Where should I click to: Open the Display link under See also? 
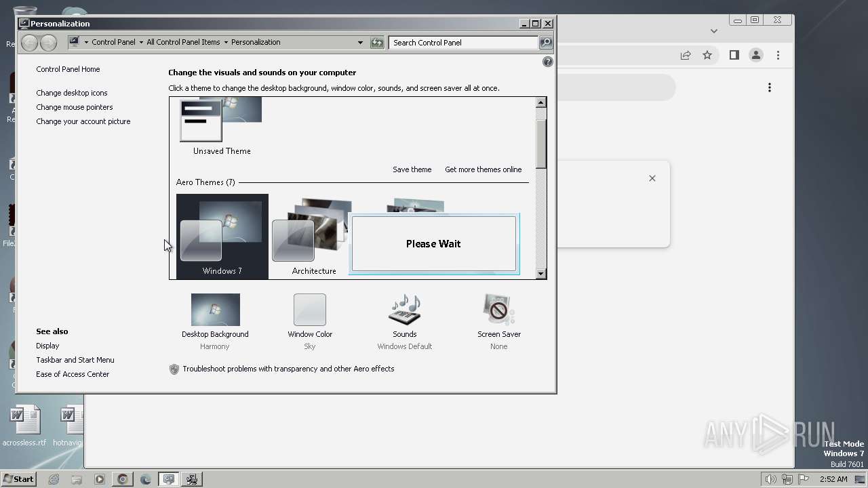point(47,346)
